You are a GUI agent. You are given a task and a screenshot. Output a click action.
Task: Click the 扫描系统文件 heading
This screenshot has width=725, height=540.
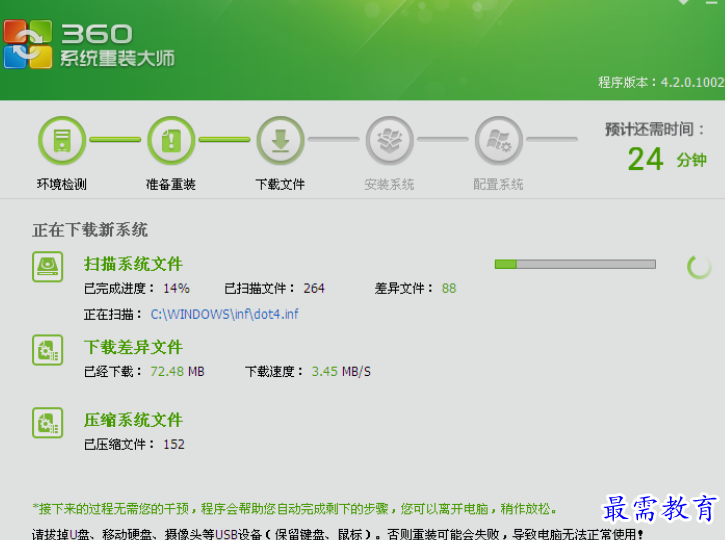point(133,264)
